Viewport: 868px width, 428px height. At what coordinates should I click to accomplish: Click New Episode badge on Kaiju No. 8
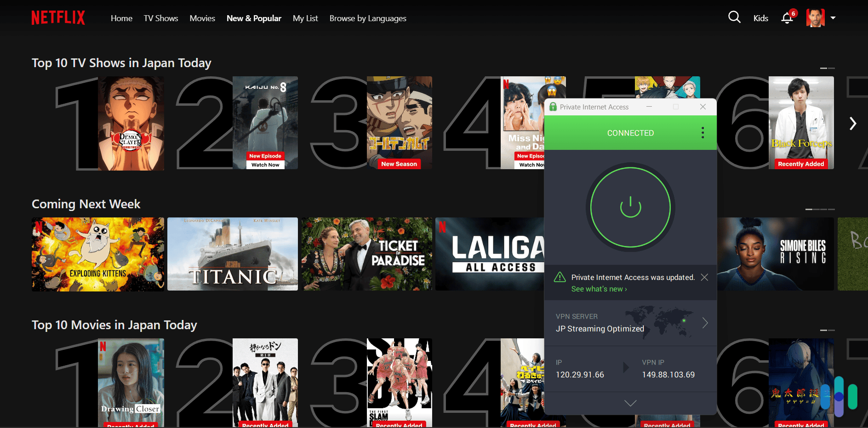click(x=265, y=156)
